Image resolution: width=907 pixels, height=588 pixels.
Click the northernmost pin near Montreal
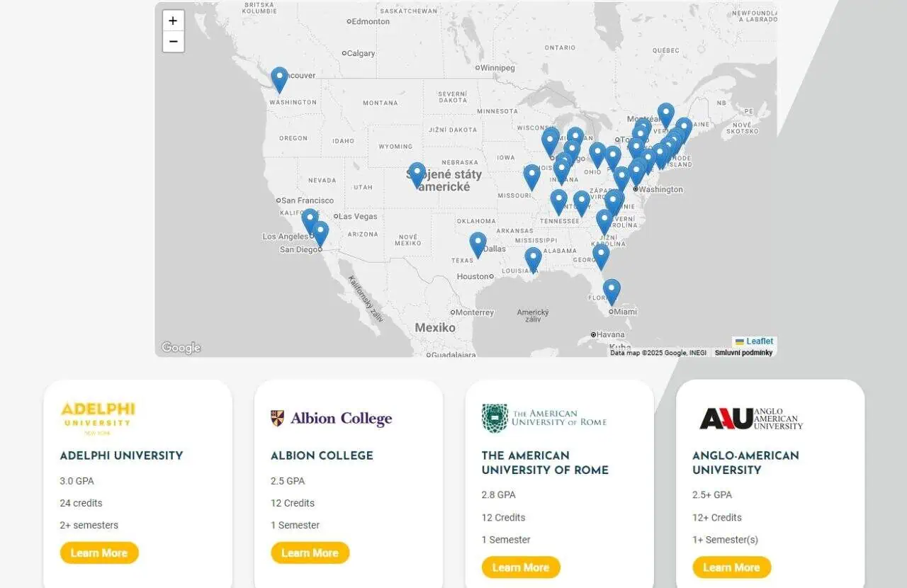tap(665, 116)
